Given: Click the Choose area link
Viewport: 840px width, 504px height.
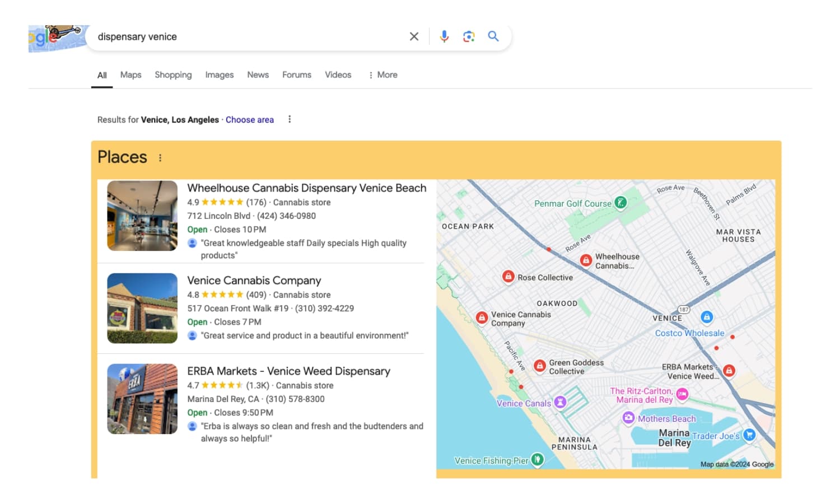Looking at the screenshot, I should click(250, 119).
